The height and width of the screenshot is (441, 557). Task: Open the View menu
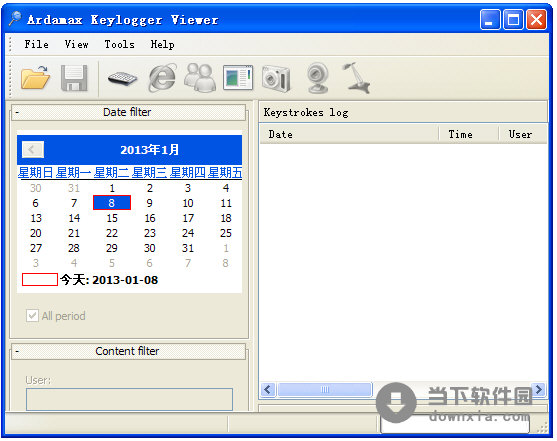[76, 44]
